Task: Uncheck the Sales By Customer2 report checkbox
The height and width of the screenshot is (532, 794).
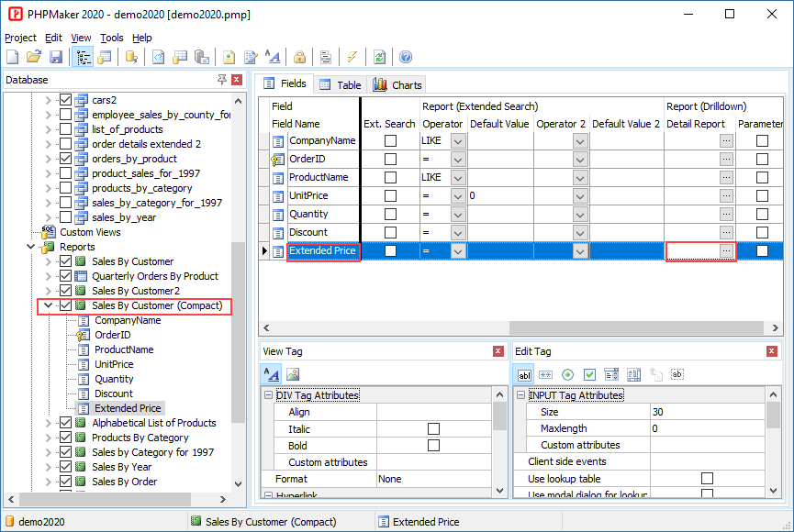Action: (65, 291)
